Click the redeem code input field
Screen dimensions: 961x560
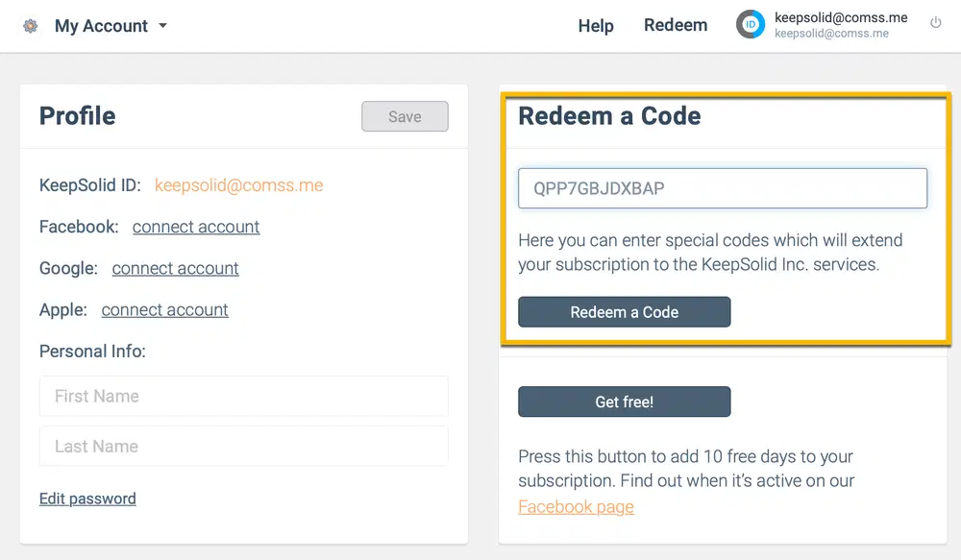(722, 188)
